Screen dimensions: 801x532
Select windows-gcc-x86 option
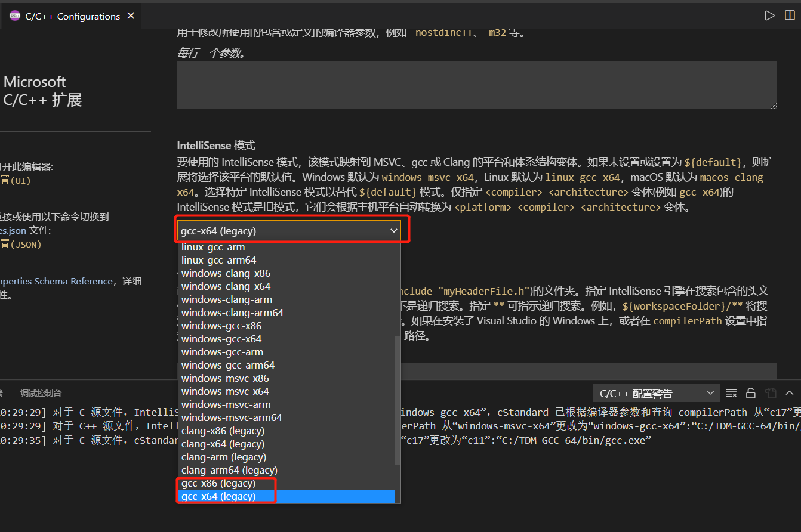click(x=286, y=326)
